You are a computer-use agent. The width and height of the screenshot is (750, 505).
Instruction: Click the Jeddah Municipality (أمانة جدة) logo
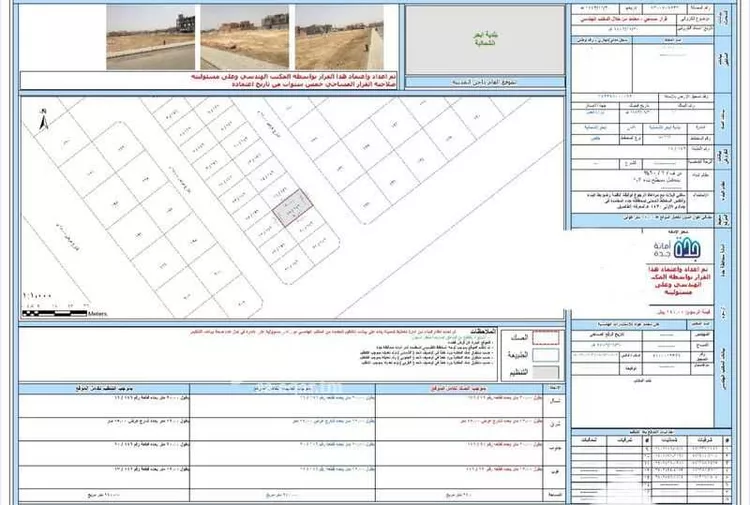(x=677, y=248)
